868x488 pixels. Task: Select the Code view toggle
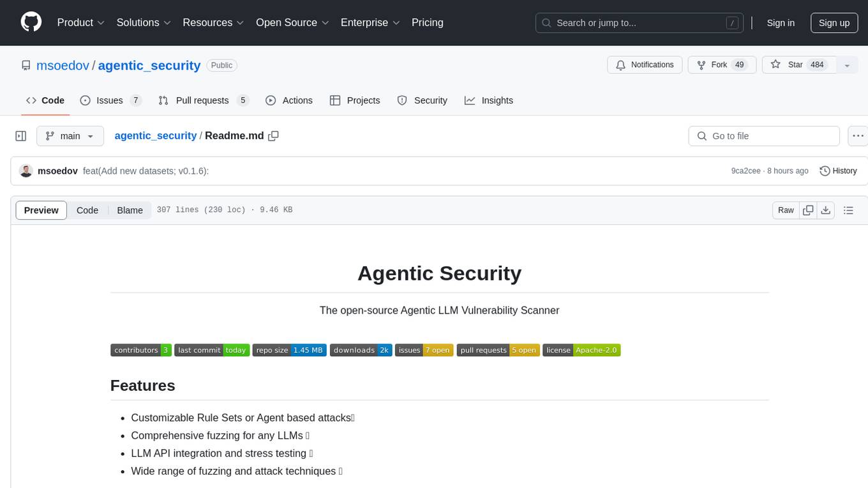click(87, 210)
